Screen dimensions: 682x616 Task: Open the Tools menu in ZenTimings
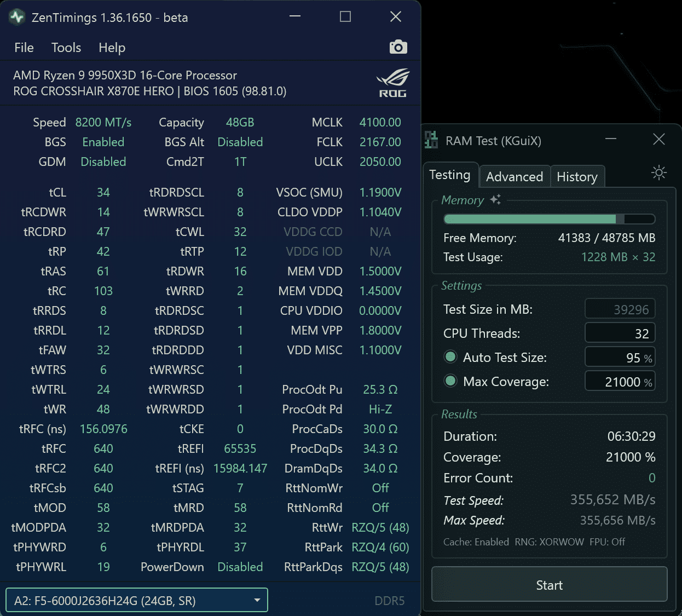click(66, 48)
